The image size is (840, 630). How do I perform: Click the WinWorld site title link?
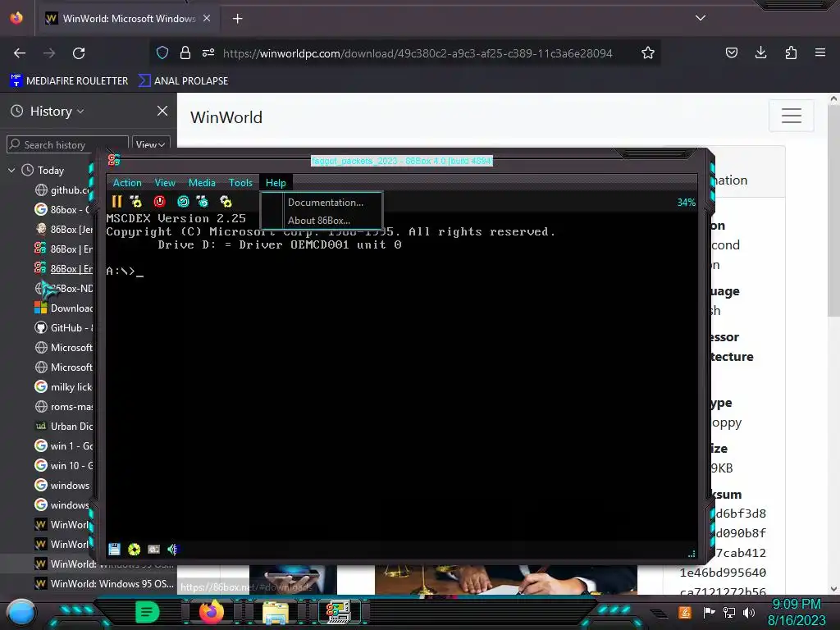coord(226,117)
